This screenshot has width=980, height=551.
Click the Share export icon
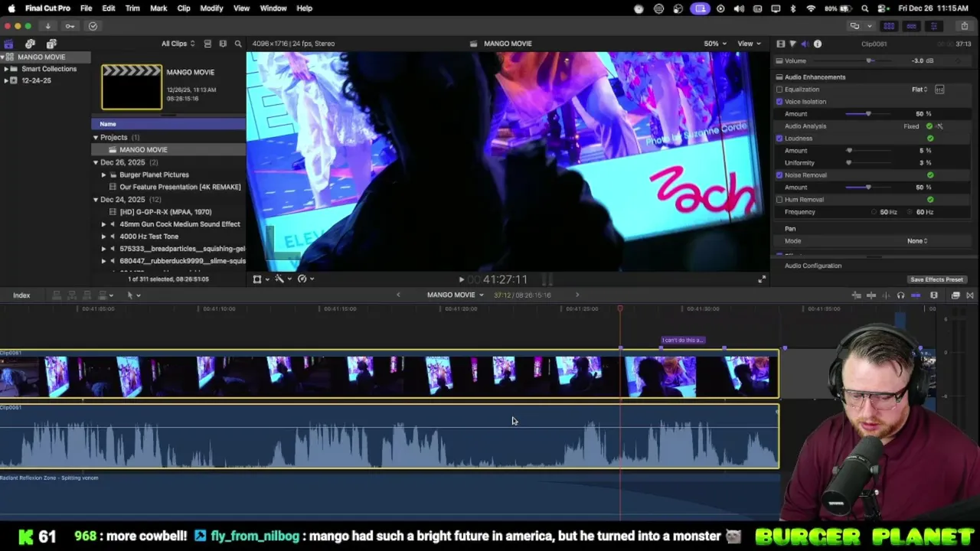(x=965, y=26)
